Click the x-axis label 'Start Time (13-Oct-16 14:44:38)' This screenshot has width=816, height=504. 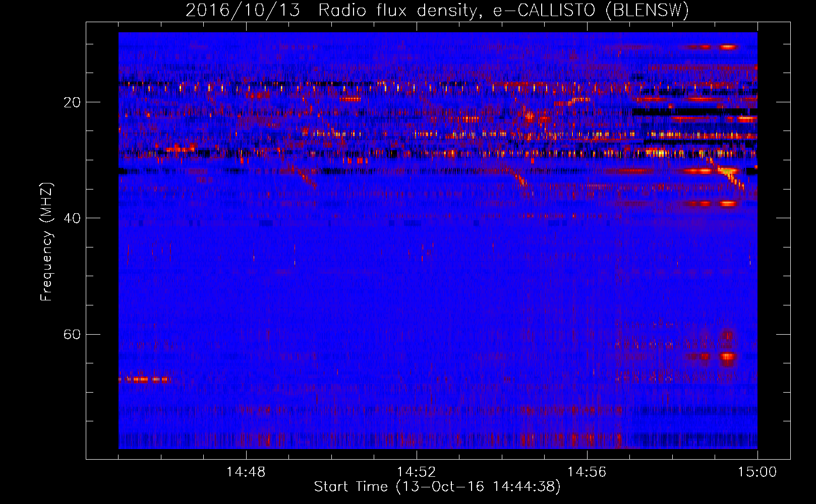point(437,487)
